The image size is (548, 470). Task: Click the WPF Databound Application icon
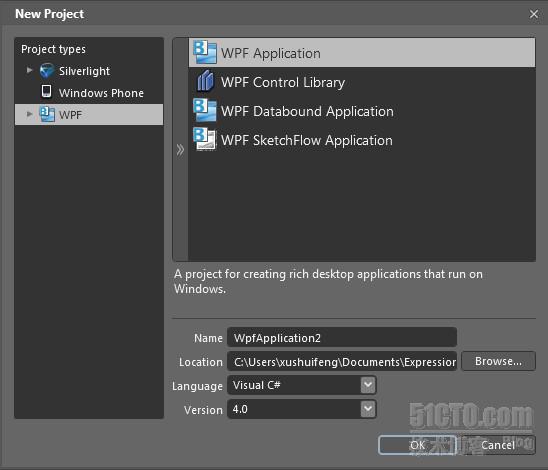click(x=205, y=110)
